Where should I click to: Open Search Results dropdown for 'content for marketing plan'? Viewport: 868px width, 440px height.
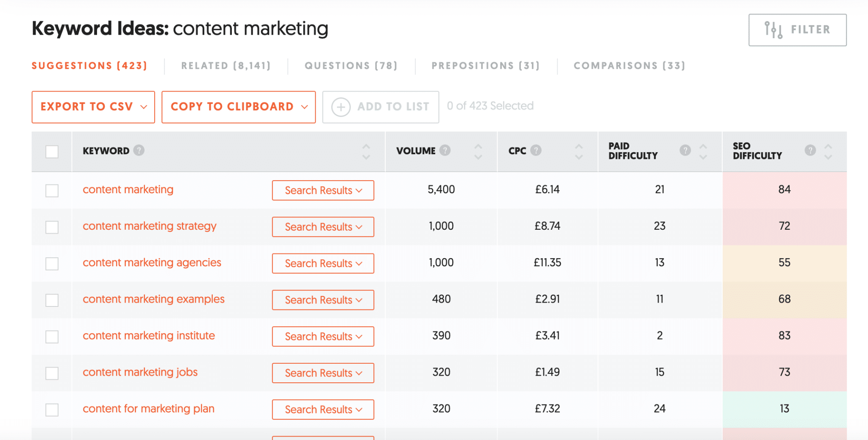coord(323,409)
